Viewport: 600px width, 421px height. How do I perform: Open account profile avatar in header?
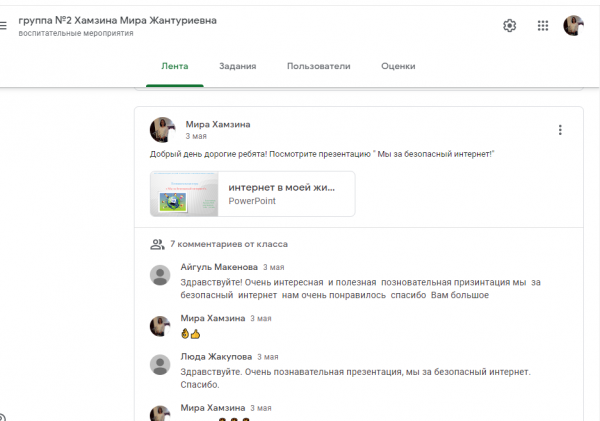(574, 26)
